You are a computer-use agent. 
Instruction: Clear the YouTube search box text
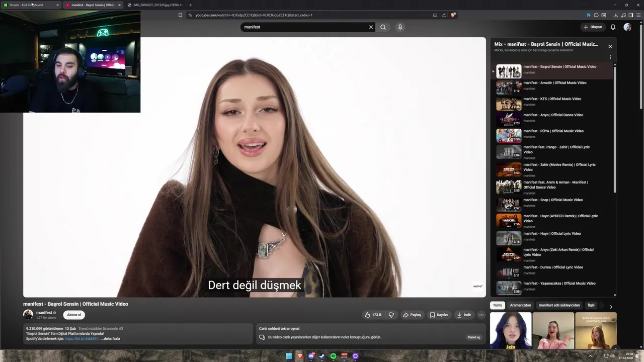point(371,27)
